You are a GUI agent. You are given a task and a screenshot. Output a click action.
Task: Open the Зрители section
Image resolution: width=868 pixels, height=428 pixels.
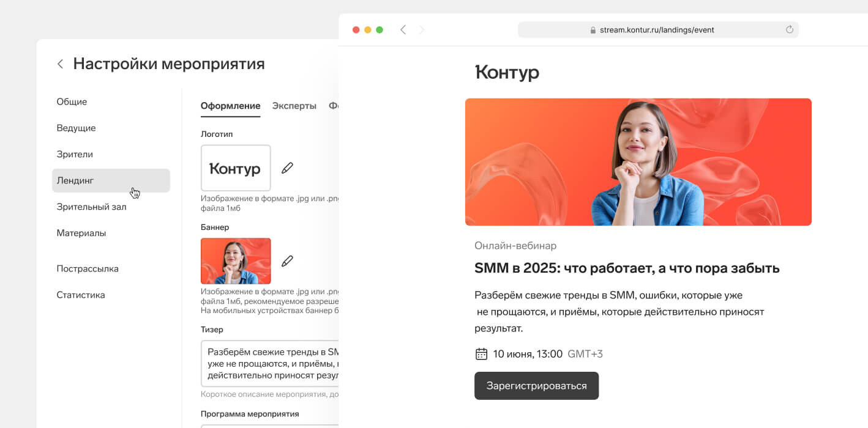coord(75,154)
